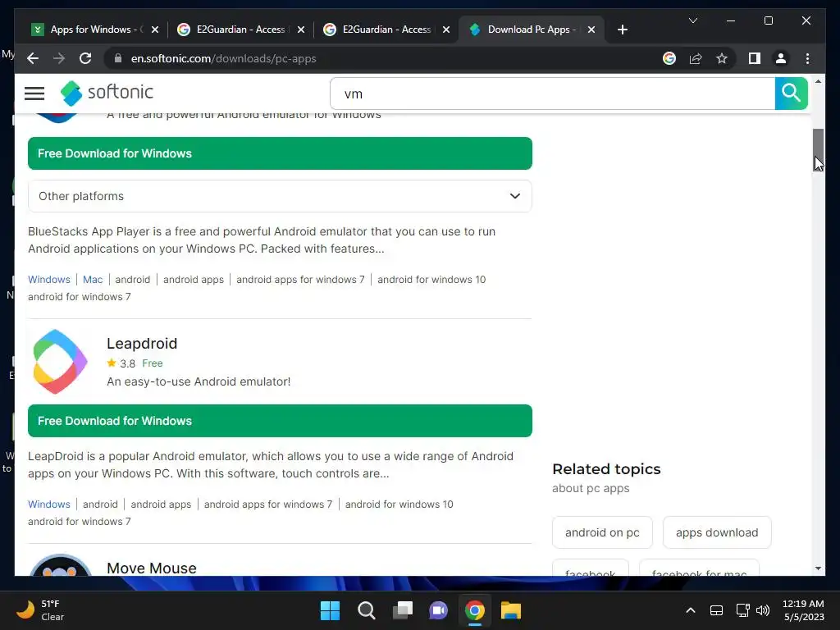Close the second E2Guardian tab
840x630 pixels.
pyautogui.click(x=446, y=30)
